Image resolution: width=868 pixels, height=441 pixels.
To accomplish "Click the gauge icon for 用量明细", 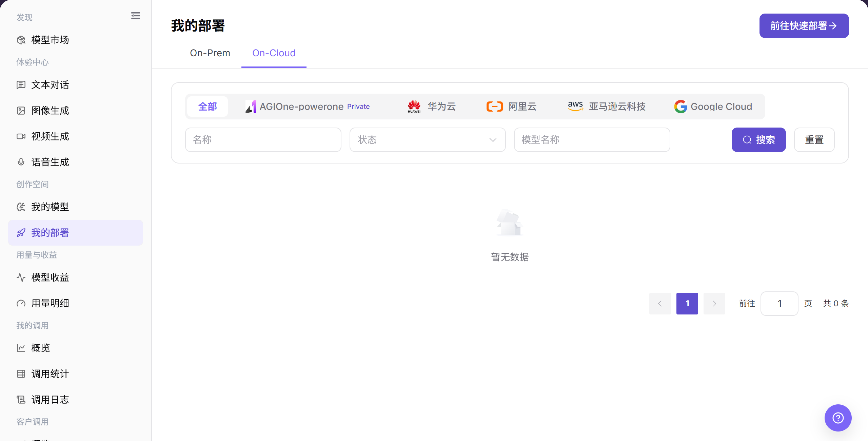I will point(21,303).
